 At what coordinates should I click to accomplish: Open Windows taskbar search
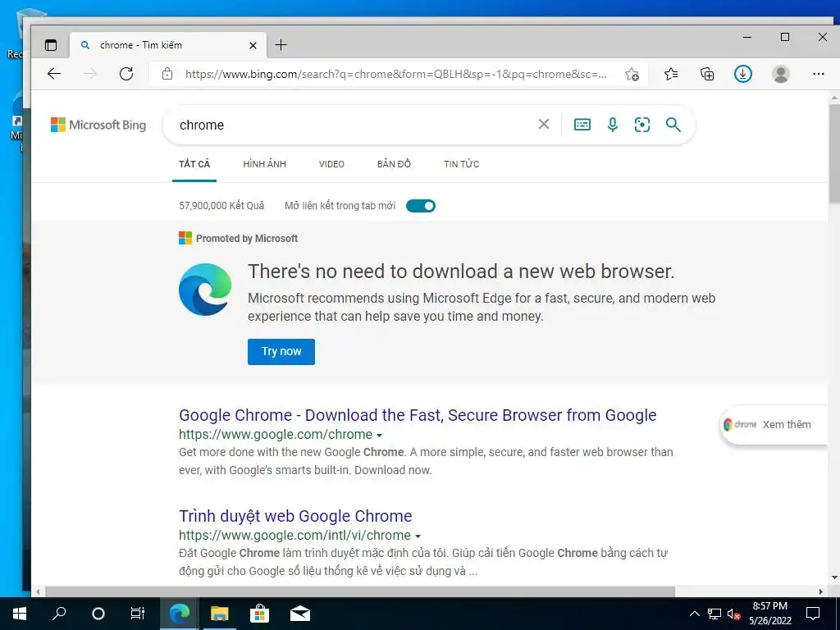pyautogui.click(x=59, y=614)
